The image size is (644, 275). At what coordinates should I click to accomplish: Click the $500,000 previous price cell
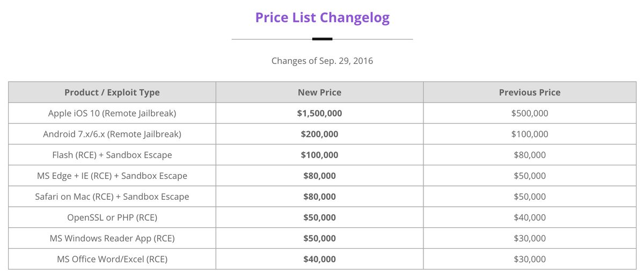pyautogui.click(x=529, y=113)
